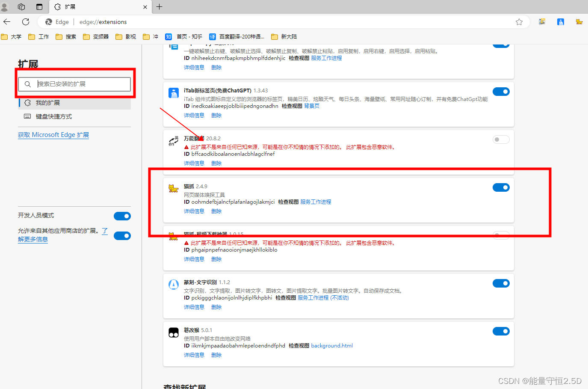Click the 篆刻-文字识别 extension icon

click(174, 285)
